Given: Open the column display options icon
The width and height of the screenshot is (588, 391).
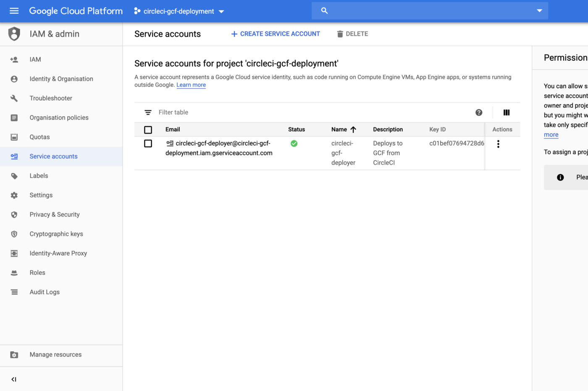Looking at the screenshot, I should [x=507, y=112].
